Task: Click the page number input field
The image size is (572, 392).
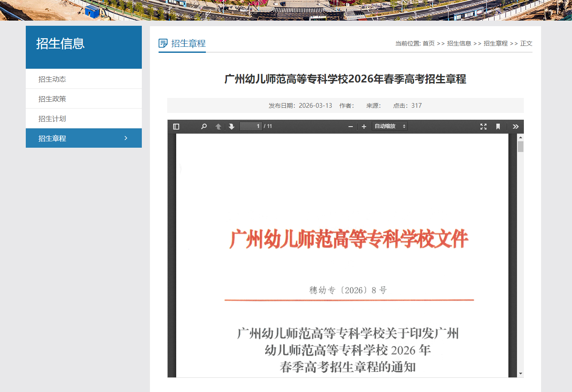Action: point(251,126)
